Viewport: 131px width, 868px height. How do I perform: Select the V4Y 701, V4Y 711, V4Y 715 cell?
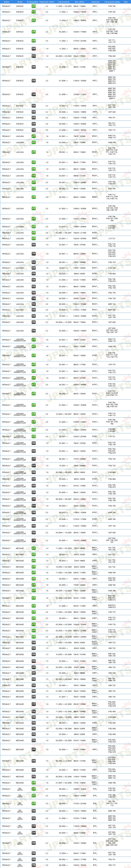pyautogui.click(x=112, y=803)
